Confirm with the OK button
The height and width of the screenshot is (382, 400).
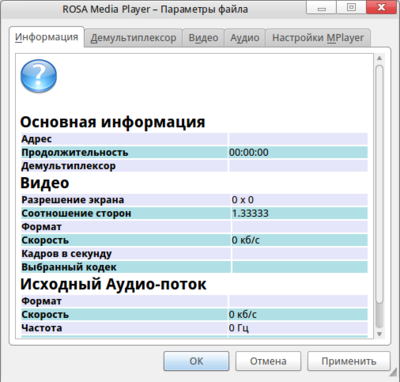click(196, 361)
